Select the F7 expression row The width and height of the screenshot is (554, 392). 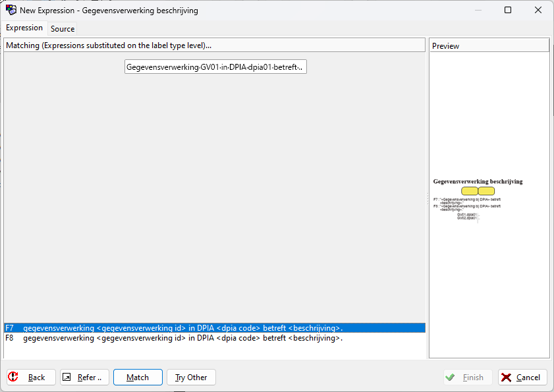(x=214, y=328)
